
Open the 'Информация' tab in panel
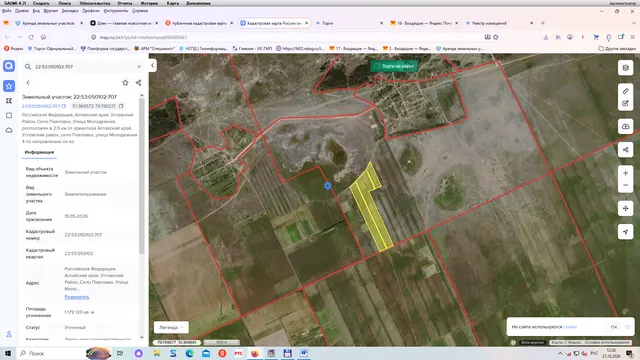pos(39,152)
